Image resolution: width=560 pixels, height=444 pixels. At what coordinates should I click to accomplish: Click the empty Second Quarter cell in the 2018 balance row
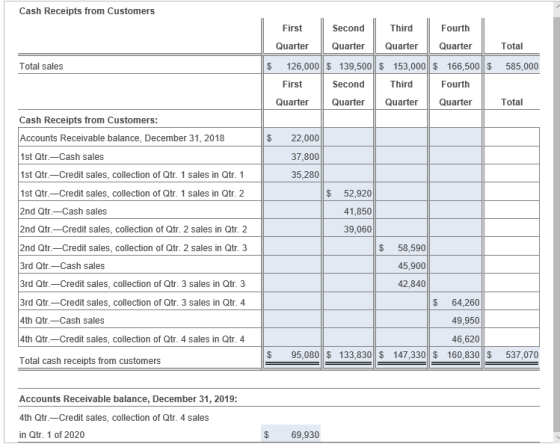point(348,138)
